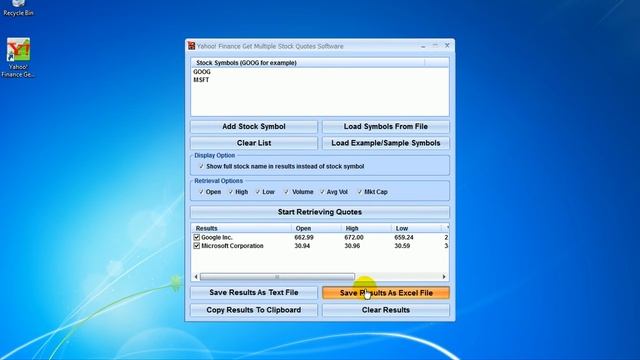This screenshot has height=360, width=640.
Task: Select Microsoft high value 30.96
Action: pyautogui.click(x=352, y=246)
